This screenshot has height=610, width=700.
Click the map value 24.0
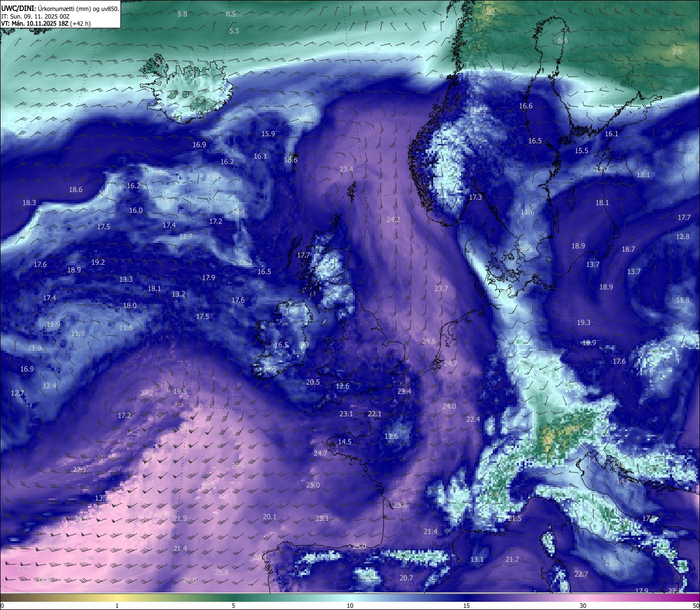tap(448, 406)
